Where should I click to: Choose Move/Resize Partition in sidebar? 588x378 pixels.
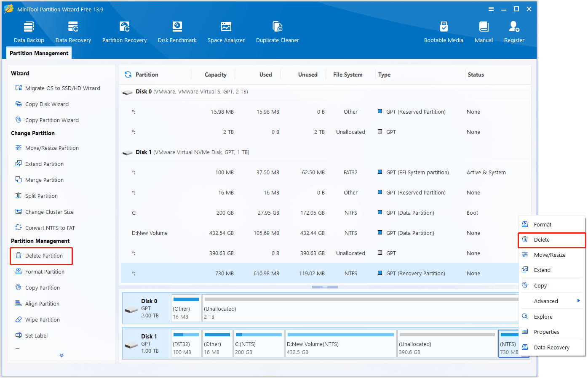tap(47, 148)
